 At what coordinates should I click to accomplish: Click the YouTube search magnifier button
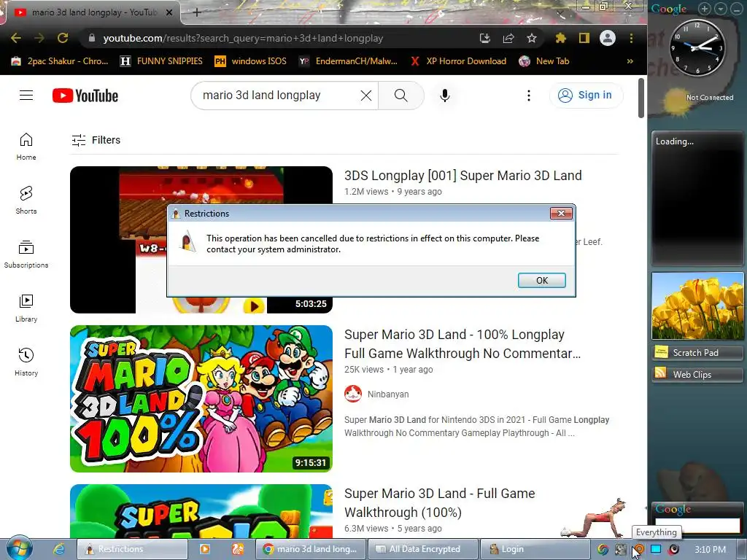(x=401, y=96)
